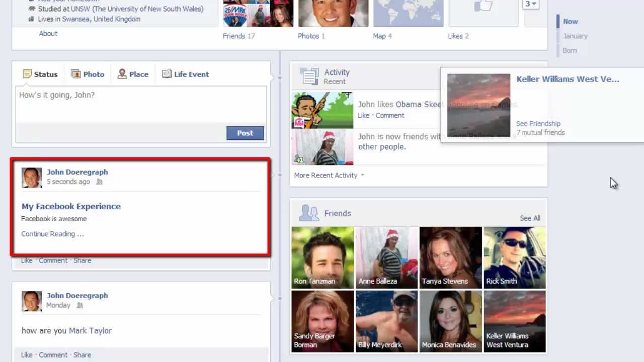Jump to January on the timeline
Image resolution: width=644 pixels, height=362 pixels.
click(x=575, y=36)
